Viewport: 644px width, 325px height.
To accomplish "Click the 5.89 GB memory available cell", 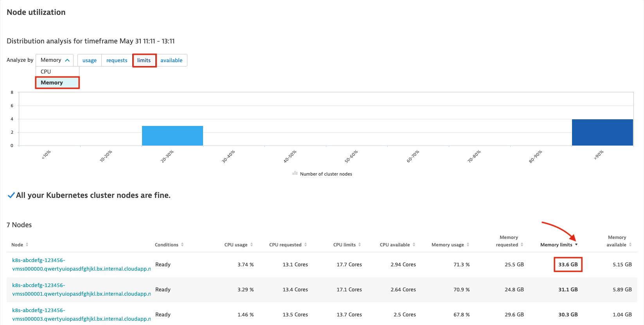I will coord(622,289).
